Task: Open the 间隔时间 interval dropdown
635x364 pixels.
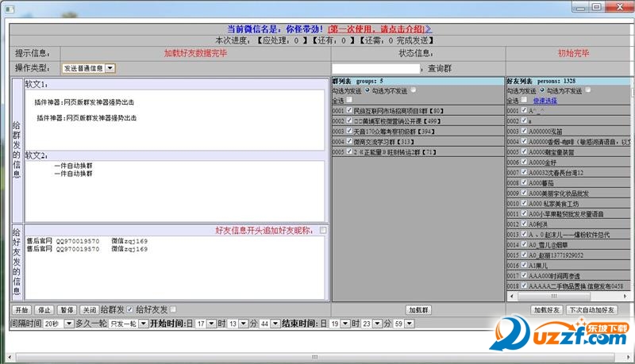Action: point(59,324)
